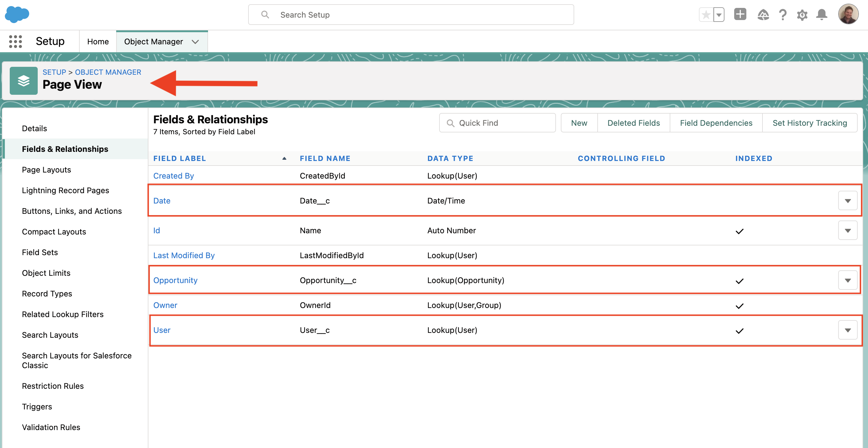Select Validation Rules in the sidebar
Viewport: 868px width, 448px height.
pyautogui.click(x=51, y=427)
